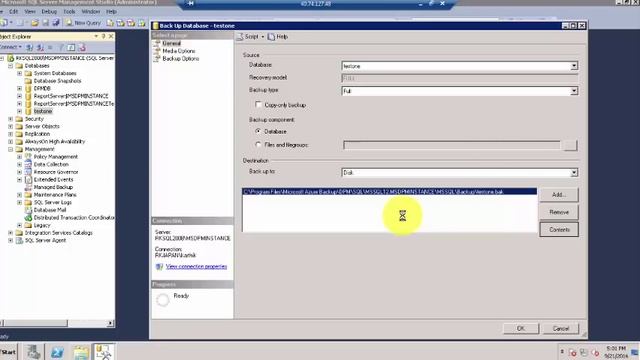
Task: Click the New Query toolbar button
Action: tap(83, 23)
